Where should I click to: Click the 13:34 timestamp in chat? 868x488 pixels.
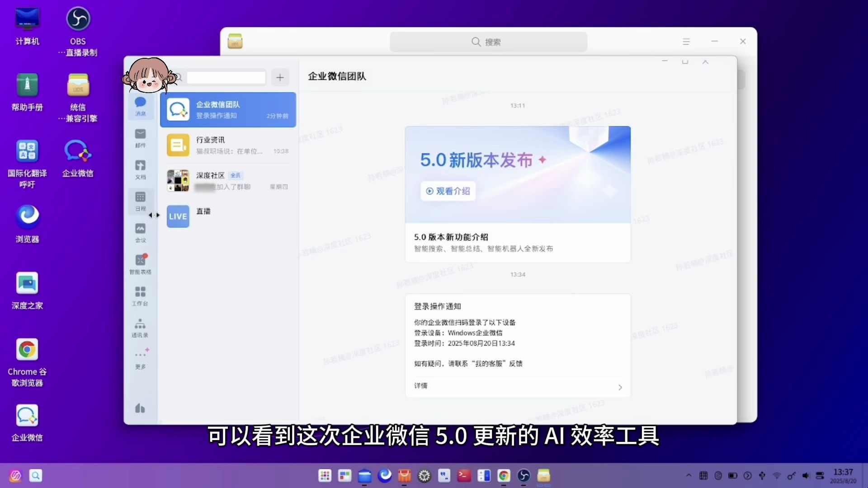coord(518,274)
